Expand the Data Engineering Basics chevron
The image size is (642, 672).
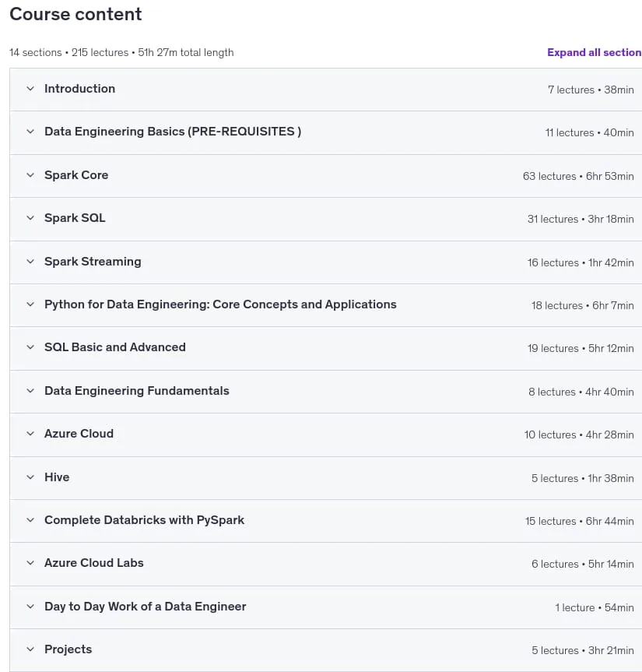point(30,132)
